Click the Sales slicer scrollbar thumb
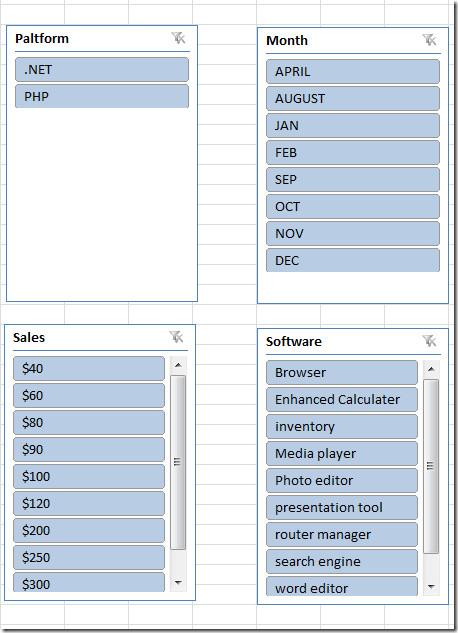 click(x=178, y=462)
